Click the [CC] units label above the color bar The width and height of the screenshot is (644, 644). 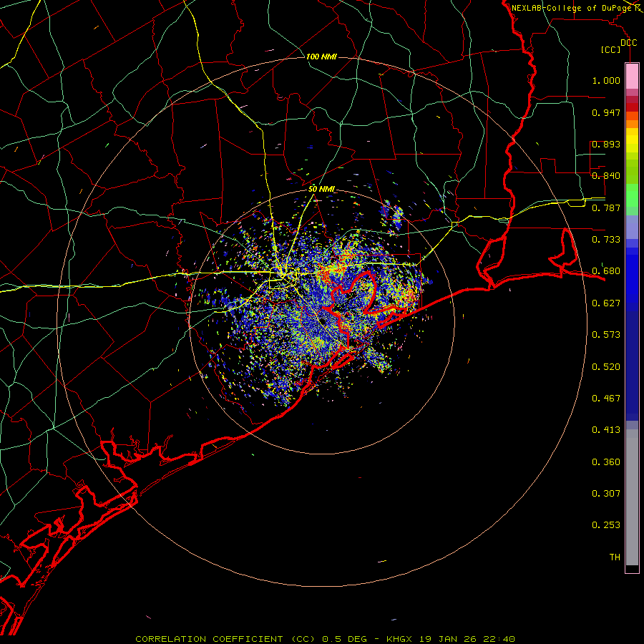click(x=611, y=49)
